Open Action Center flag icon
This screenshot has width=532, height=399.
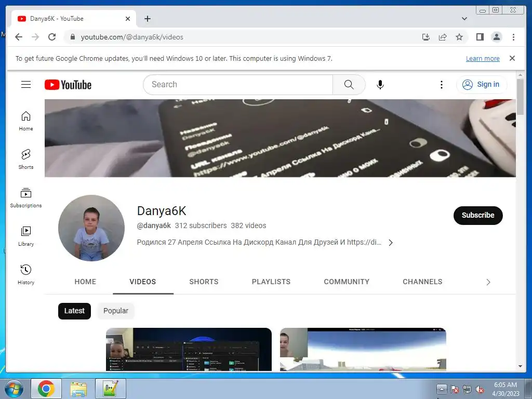pos(454,389)
